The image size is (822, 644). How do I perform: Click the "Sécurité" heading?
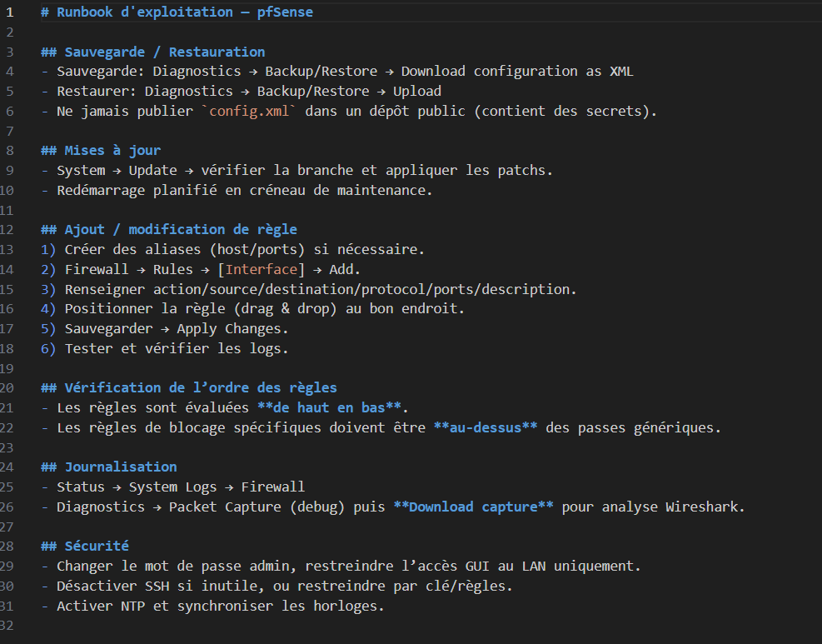point(97,547)
